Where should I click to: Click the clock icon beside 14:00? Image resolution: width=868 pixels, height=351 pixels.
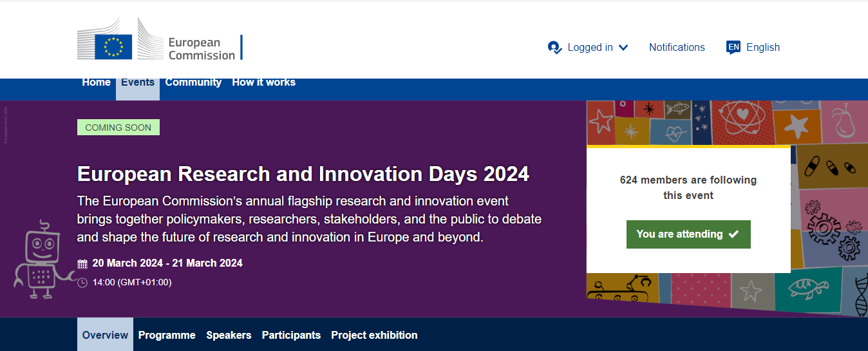tap(82, 282)
